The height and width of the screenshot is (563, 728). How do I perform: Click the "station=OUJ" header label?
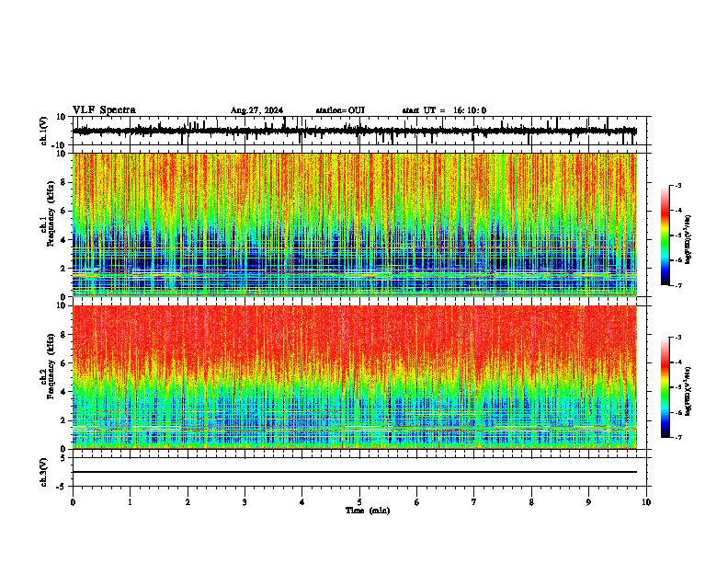click(x=340, y=110)
